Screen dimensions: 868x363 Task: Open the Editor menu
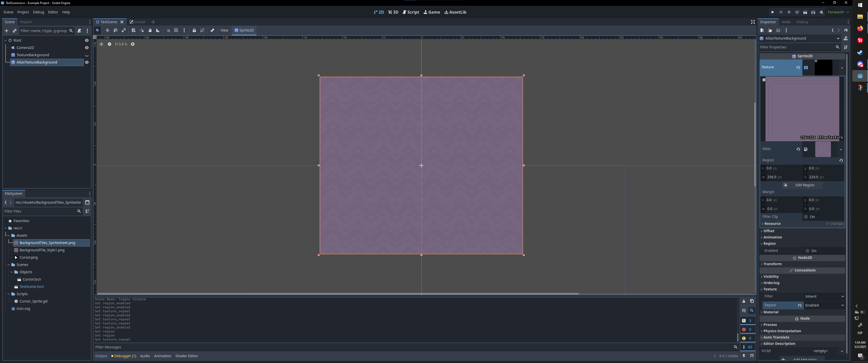tap(53, 12)
